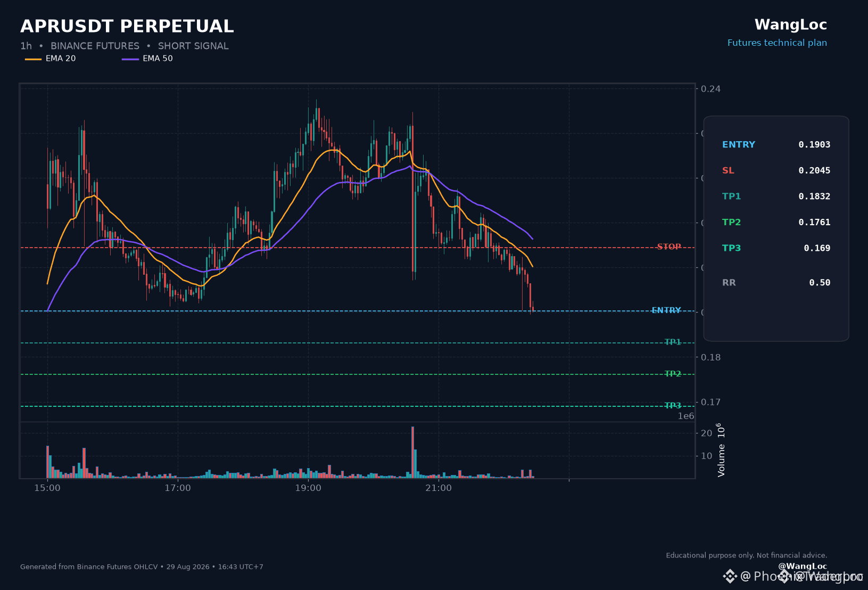Screen dimensions: 868x590
Task: Click the "WangLoc" heading at top right
Action: pyautogui.click(x=791, y=24)
